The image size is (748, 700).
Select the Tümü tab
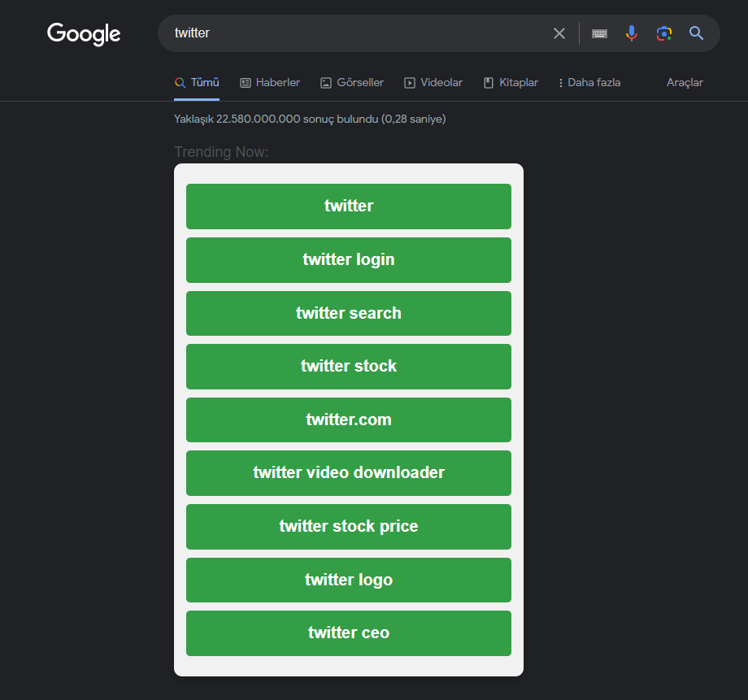(197, 83)
